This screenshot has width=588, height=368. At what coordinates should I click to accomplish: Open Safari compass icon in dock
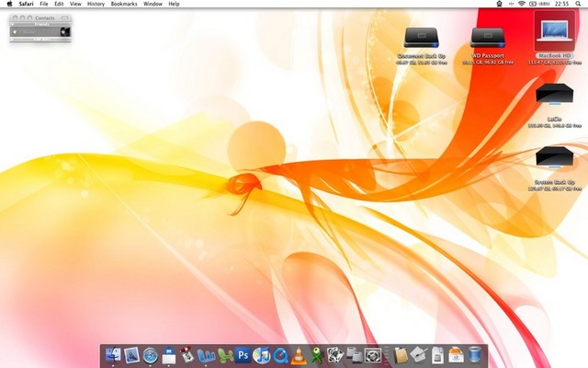tap(151, 355)
